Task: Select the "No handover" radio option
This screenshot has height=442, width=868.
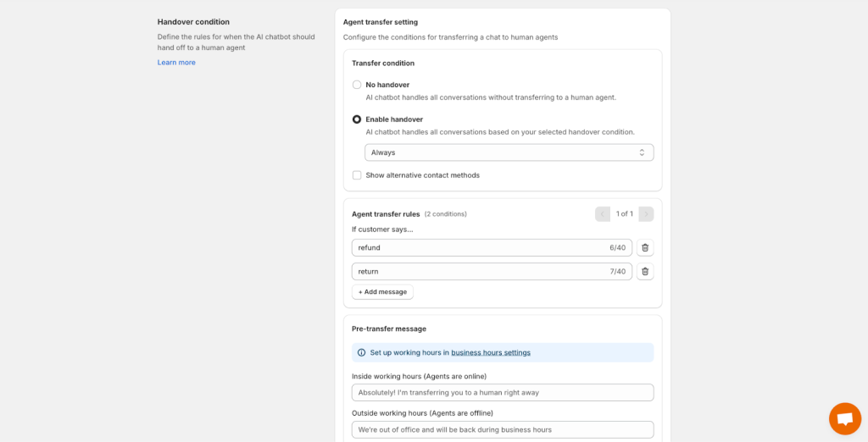Action: [x=357, y=85]
